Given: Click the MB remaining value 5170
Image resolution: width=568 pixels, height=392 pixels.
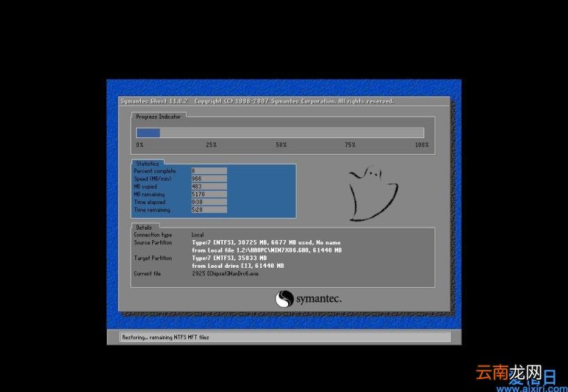Looking at the screenshot, I should point(209,194).
